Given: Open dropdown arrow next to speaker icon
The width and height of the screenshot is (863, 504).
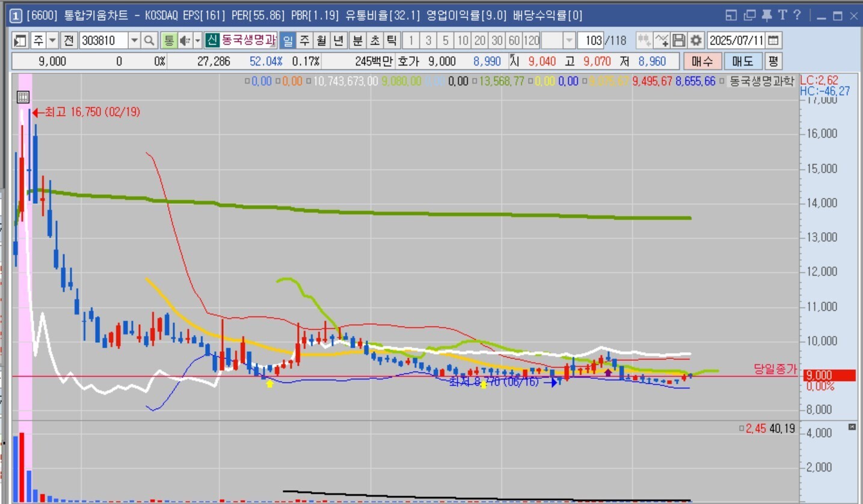Looking at the screenshot, I should coord(197,41).
